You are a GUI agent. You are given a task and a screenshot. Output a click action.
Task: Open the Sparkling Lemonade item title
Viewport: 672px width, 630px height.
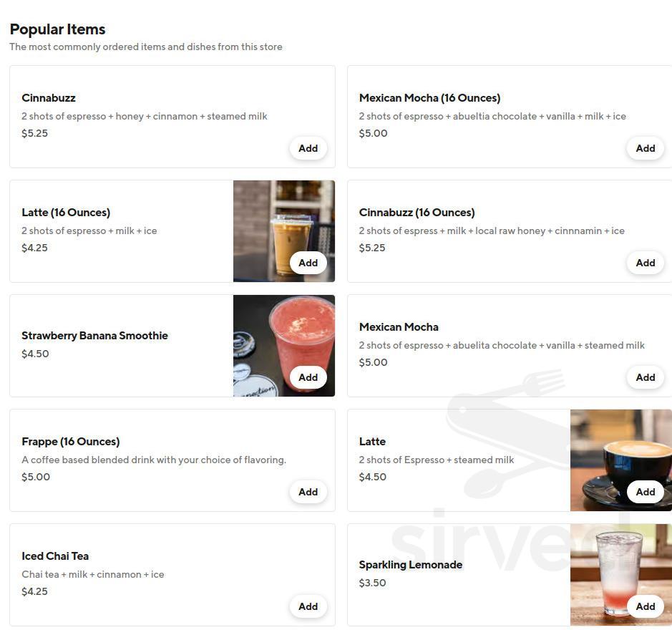click(411, 564)
